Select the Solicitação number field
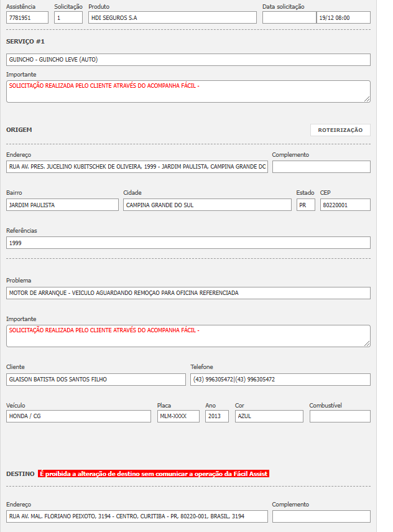 coord(68,18)
